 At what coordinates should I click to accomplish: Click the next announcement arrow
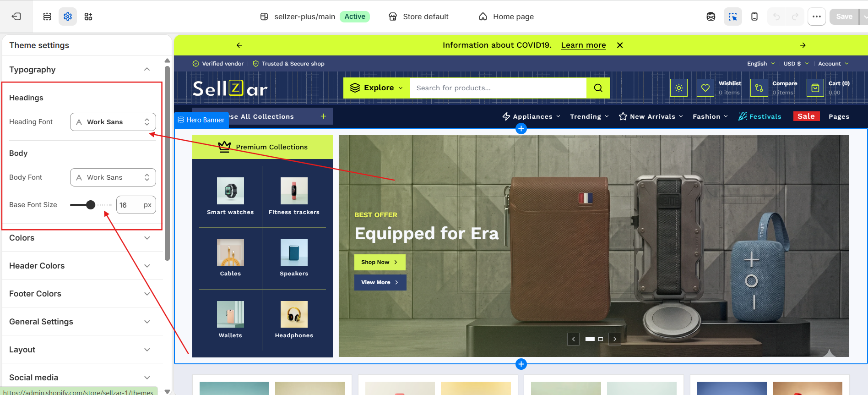[x=803, y=45]
